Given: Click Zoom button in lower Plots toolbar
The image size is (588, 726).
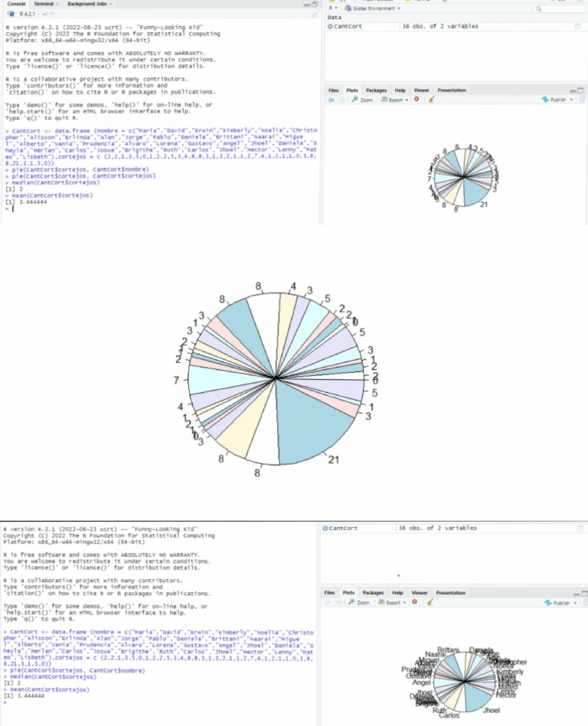Looking at the screenshot, I should click(359, 602).
